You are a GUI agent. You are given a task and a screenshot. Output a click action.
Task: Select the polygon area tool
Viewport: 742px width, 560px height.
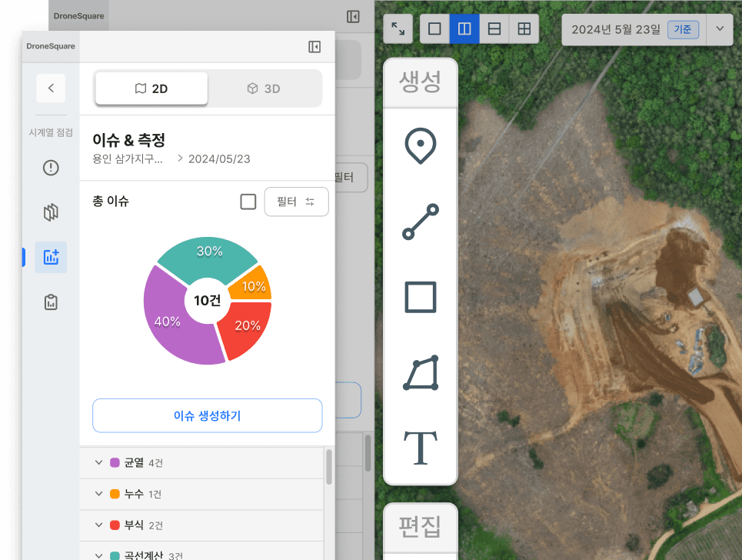(421, 373)
